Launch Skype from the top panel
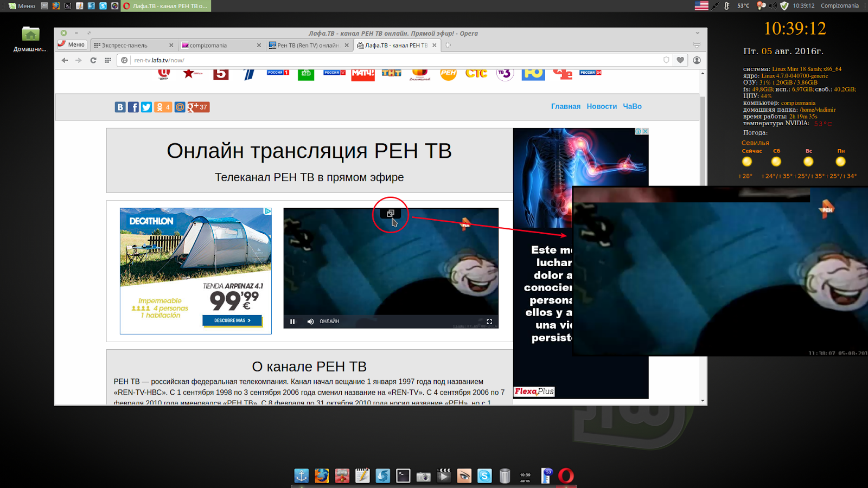The image size is (868, 488). pos(103,6)
